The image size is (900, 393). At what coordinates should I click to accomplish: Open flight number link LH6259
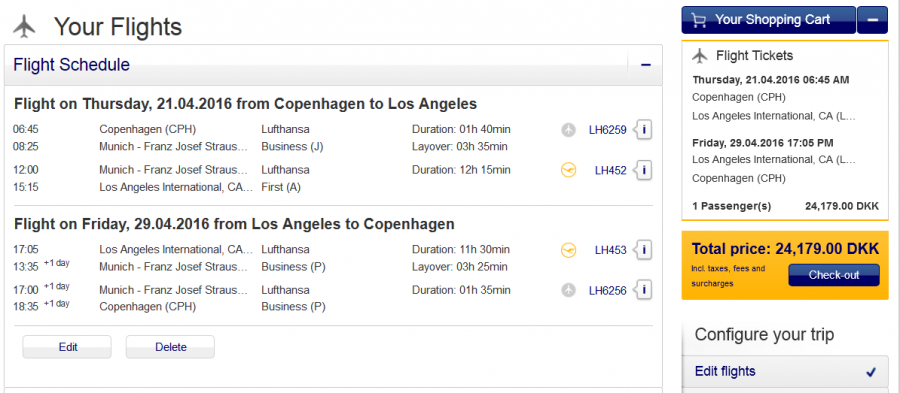[607, 130]
